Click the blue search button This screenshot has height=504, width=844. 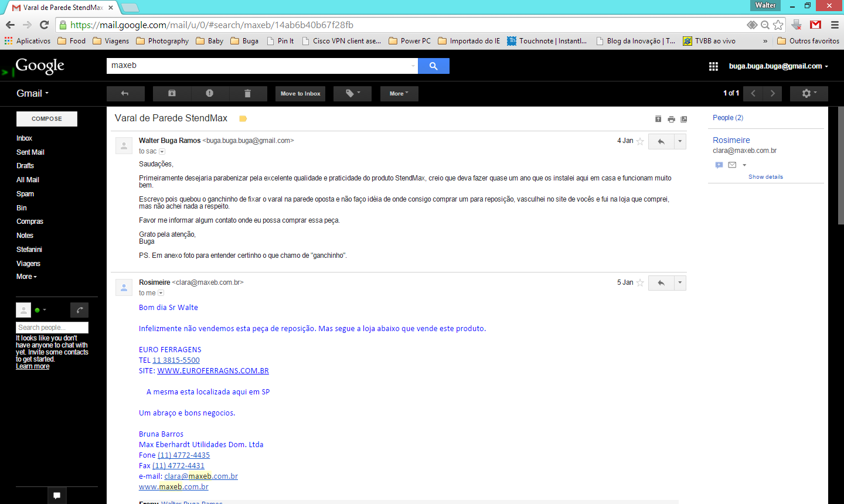pos(434,66)
